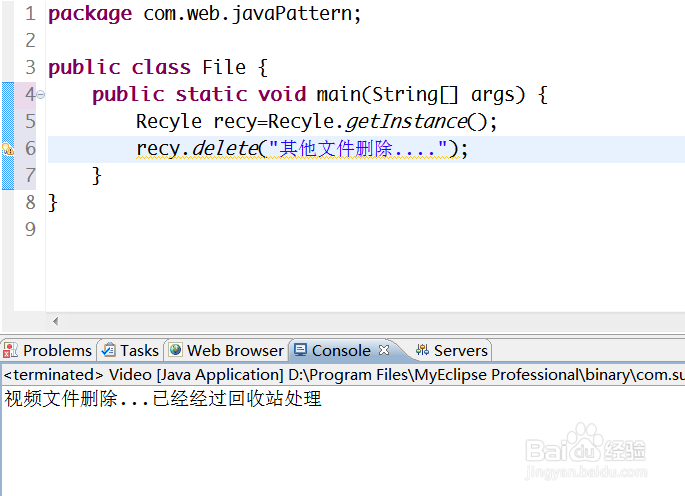The height and width of the screenshot is (496, 685).
Task: Click 'main' method name on line 4
Action: tap(339, 94)
